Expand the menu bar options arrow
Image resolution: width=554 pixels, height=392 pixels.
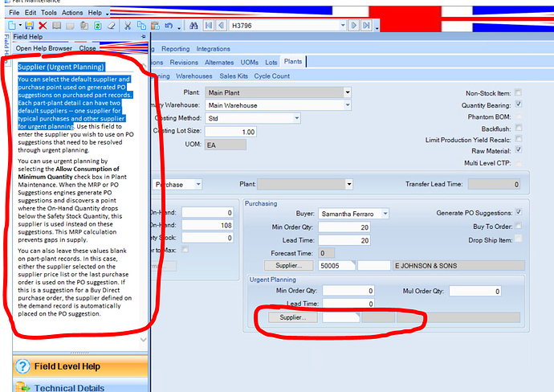(108, 14)
